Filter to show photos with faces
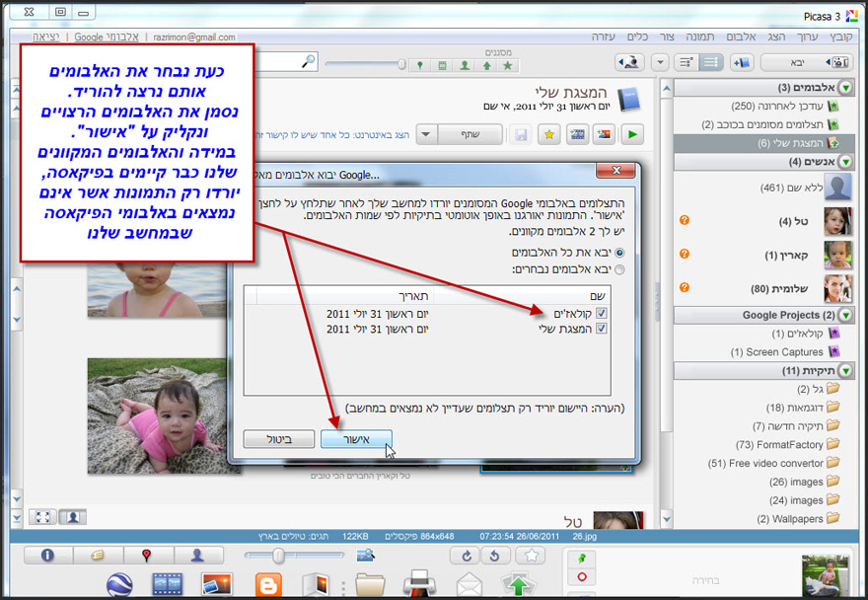 pyautogui.click(x=465, y=66)
